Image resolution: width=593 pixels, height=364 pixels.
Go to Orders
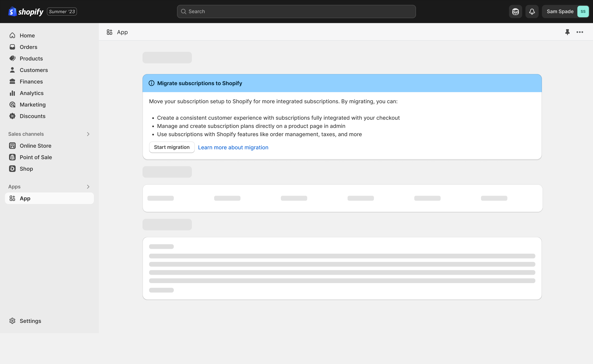[x=28, y=47]
